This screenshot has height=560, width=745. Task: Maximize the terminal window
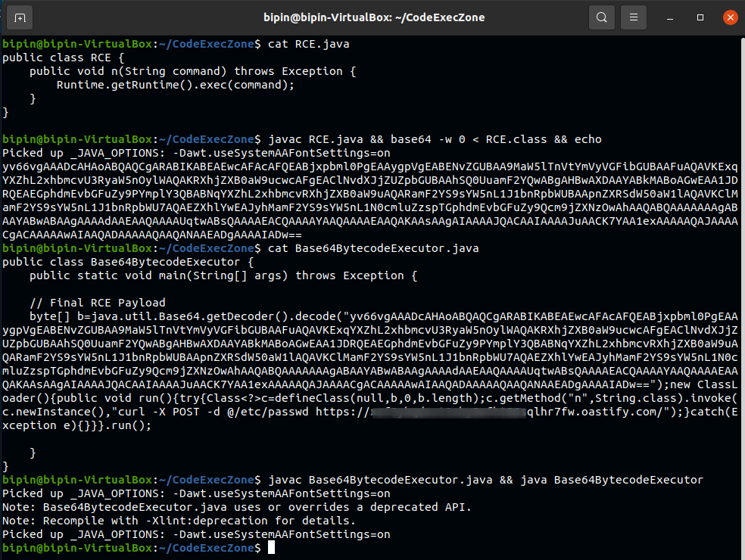(x=700, y=17)
